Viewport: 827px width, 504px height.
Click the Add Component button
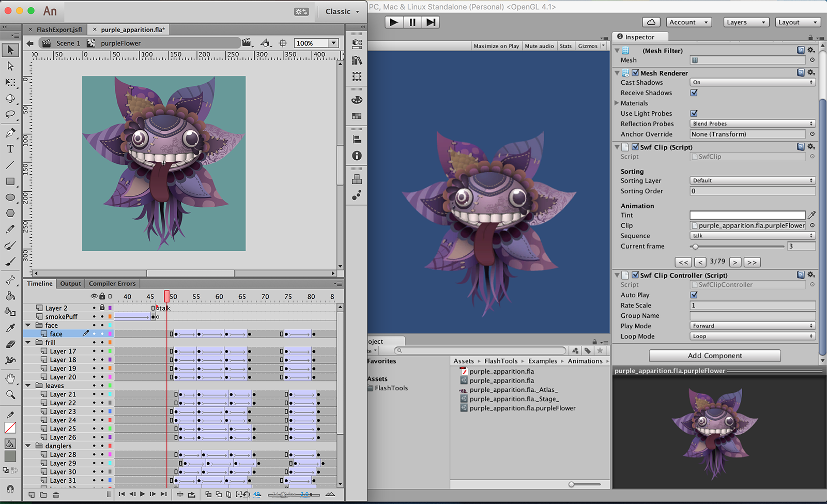(714, 356)
